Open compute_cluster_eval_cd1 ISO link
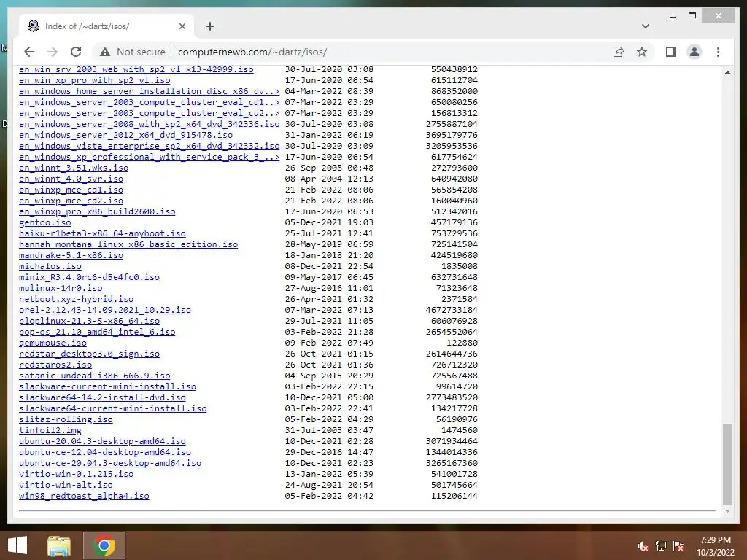This screenshot has height=560, width=747. [149, 102]
